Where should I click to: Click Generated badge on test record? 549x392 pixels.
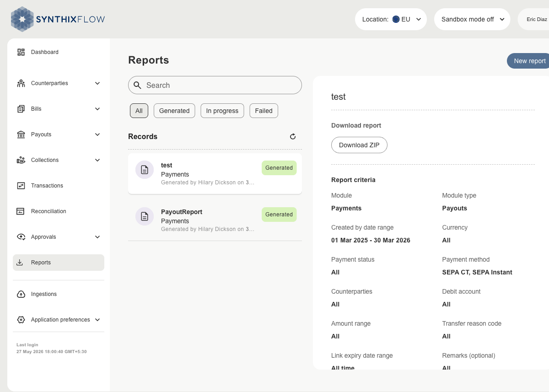[279, 168]
